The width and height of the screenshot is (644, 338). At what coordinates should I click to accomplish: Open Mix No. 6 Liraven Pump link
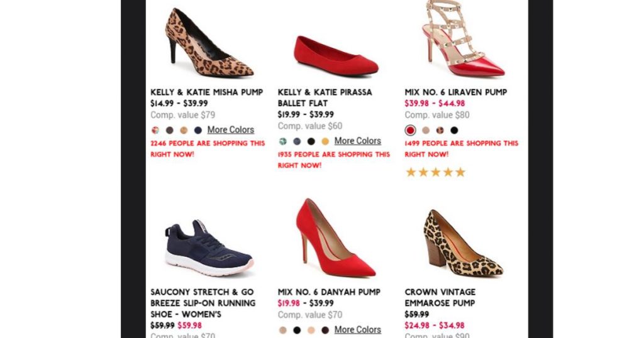coord(455,92)
